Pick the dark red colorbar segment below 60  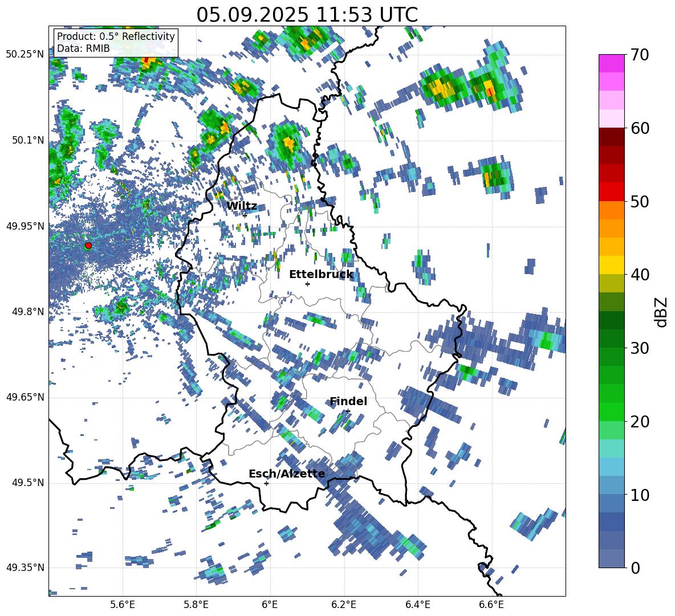[611, 137]
